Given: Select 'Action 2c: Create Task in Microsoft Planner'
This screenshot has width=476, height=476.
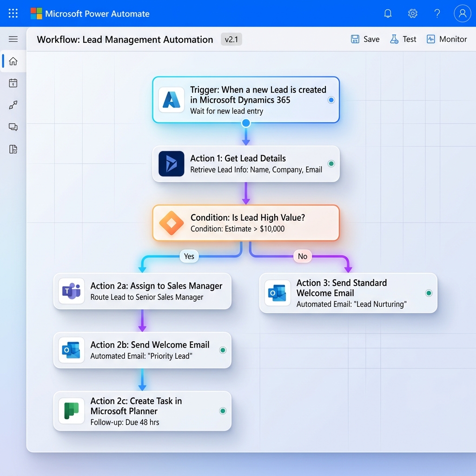Looking at the screenshot, I should tap(136, 406).
